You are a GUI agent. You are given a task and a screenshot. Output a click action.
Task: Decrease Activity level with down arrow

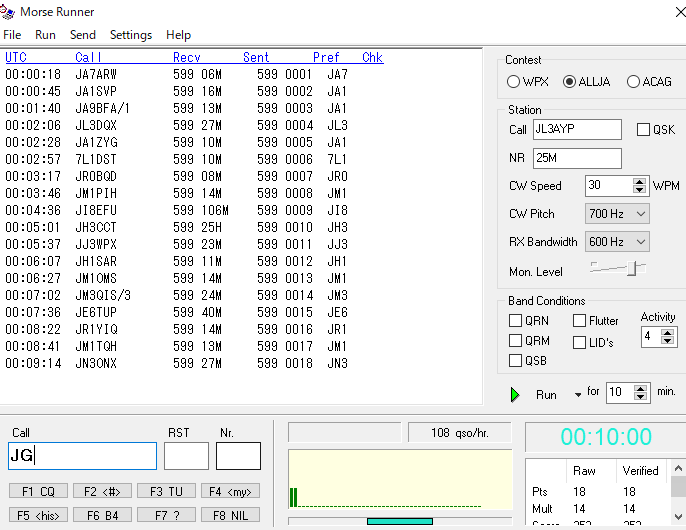667,340
